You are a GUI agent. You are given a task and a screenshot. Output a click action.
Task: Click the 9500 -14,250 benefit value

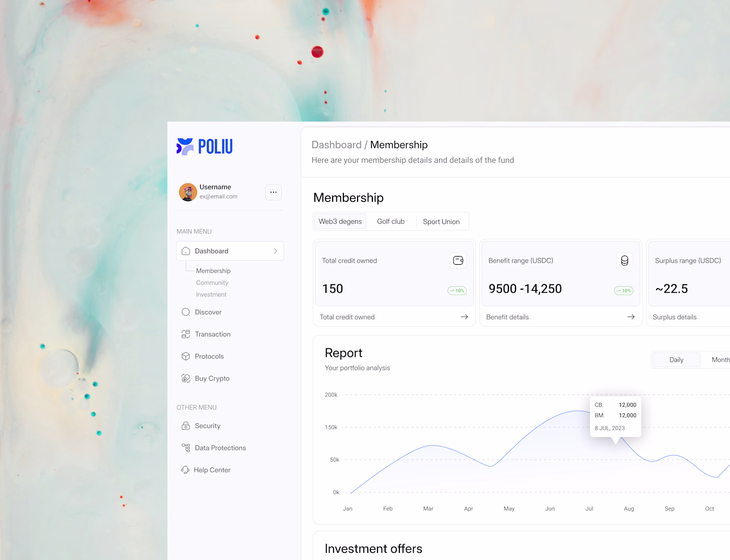525,289
